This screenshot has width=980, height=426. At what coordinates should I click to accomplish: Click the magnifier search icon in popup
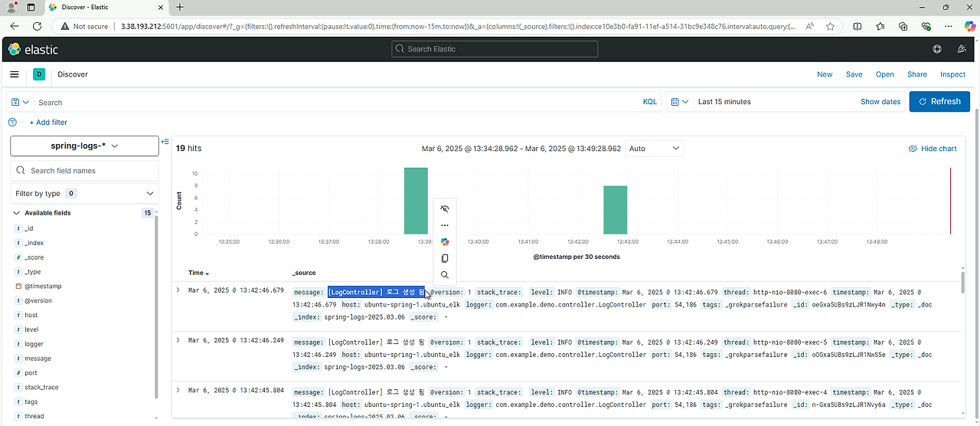(445, 276)
